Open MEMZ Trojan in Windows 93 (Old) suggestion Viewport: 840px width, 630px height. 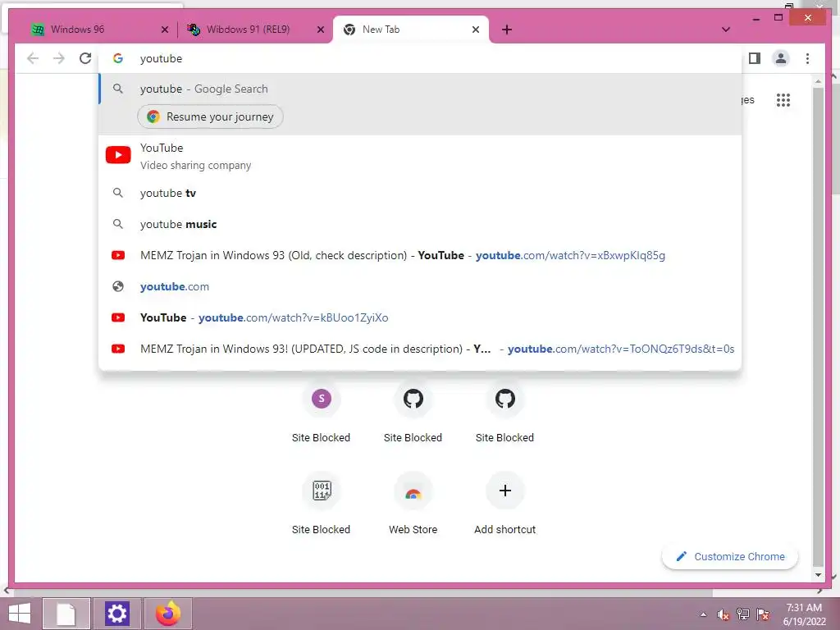[x=420, y=256]
